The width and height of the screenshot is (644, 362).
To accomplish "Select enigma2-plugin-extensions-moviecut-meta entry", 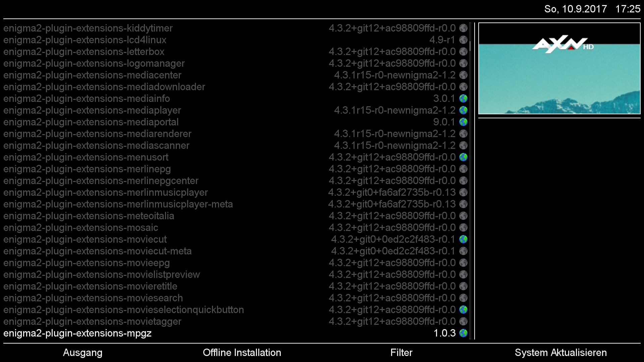I will 235,251.
